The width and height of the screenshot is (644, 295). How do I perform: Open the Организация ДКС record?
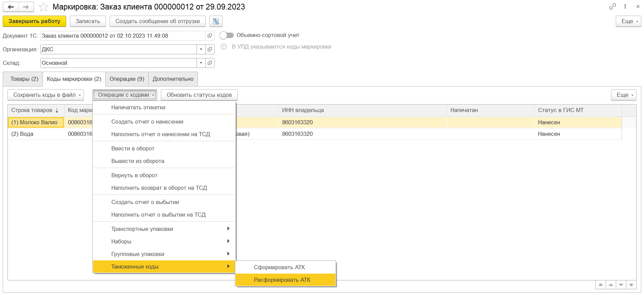tap(210, 49)
